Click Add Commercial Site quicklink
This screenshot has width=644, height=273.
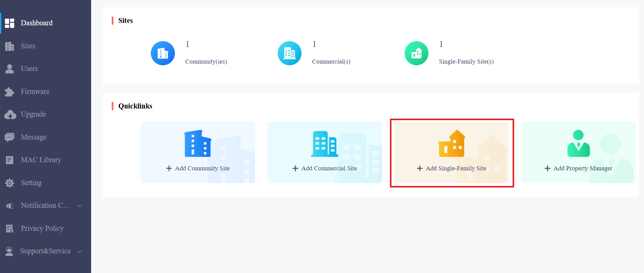[325, 152]
